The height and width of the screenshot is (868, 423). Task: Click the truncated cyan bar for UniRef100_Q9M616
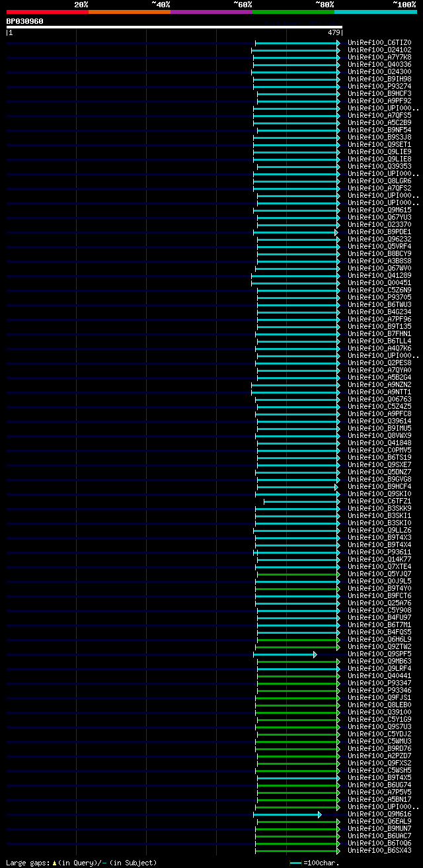click(x=288, y=814)
